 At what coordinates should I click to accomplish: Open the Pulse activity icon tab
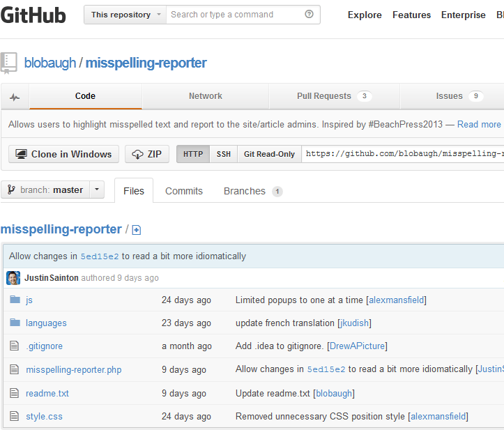(x=15, y=97)
